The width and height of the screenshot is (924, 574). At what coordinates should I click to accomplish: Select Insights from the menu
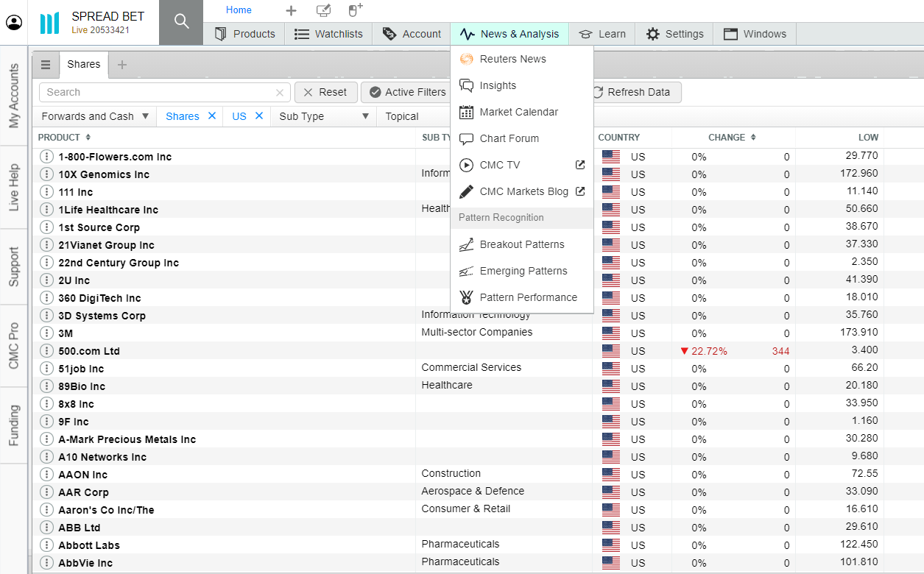521,85
